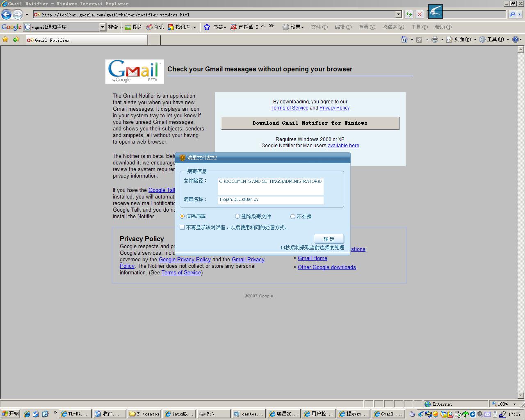Click the Add to Favorites star-plus icon
525x420 pixels.
pos(16,39)
